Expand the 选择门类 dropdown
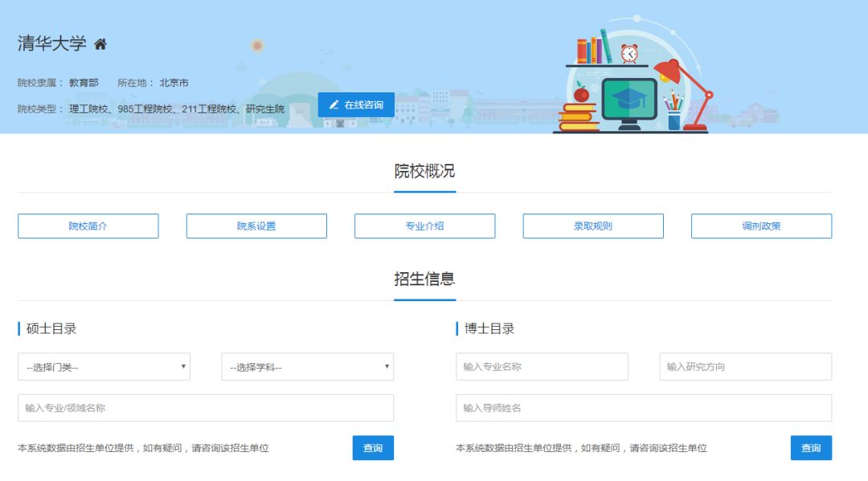This screenshot has height=481, width=868. tap(104, 366)
